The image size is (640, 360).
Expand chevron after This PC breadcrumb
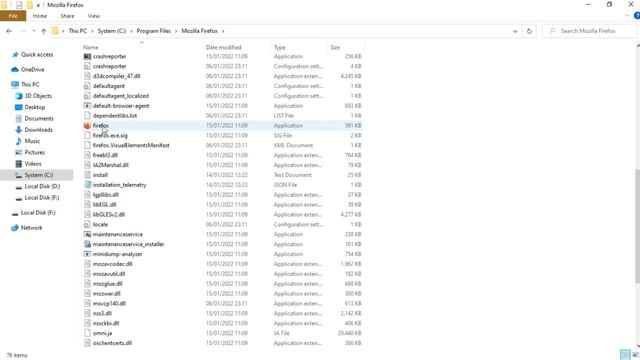pos(92,31)
